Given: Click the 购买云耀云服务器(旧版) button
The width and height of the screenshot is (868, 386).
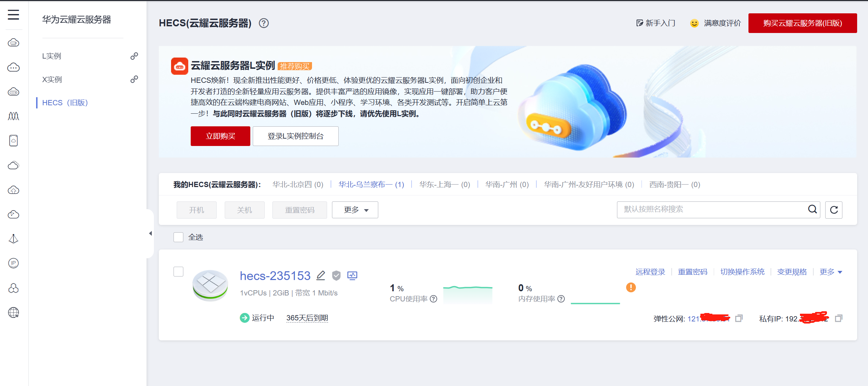Looking at the screenshot, I should (x=802, y=23).
